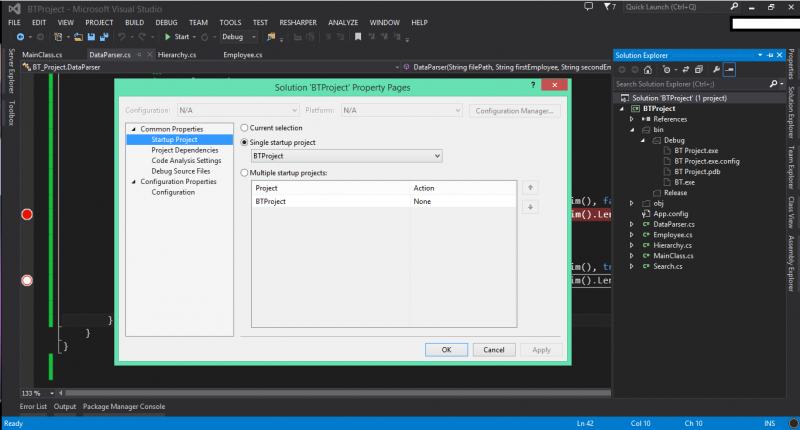Click the move up arrow beside project list

(530, 188)
